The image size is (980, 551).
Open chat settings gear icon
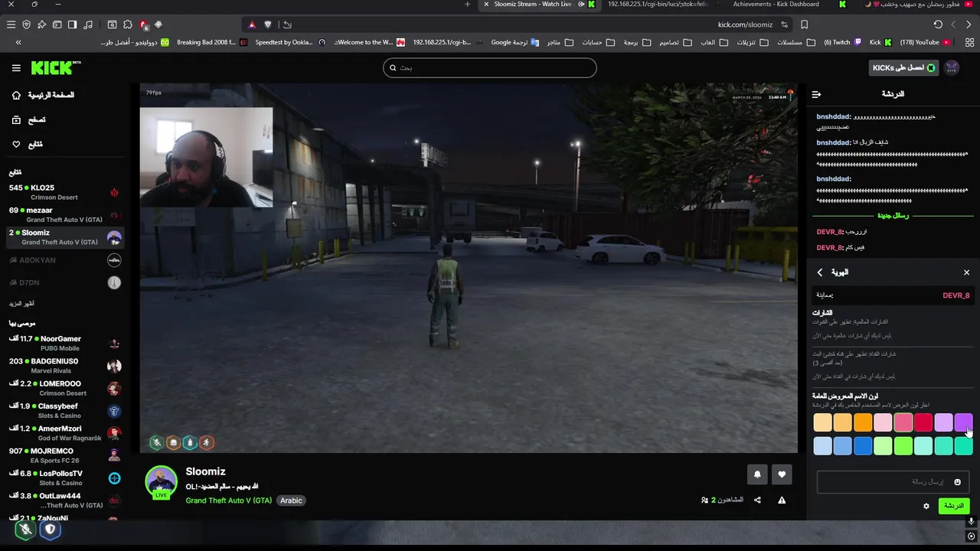(926, 506)
